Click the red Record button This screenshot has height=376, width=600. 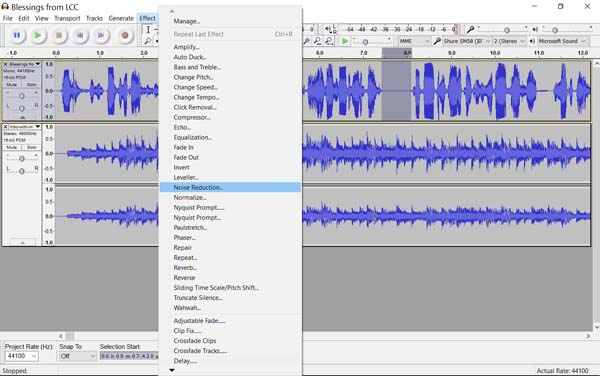124,35
